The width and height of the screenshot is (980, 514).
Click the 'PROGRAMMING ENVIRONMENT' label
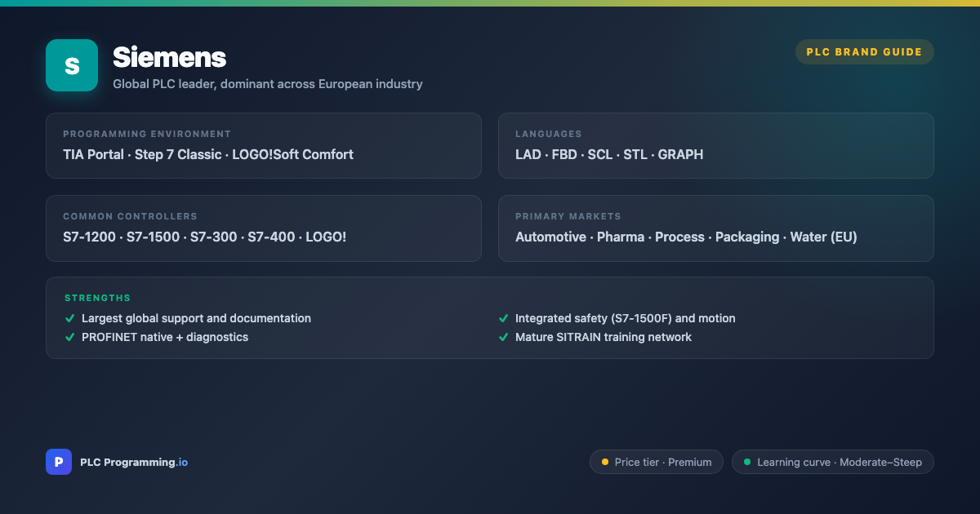[147, 134]
